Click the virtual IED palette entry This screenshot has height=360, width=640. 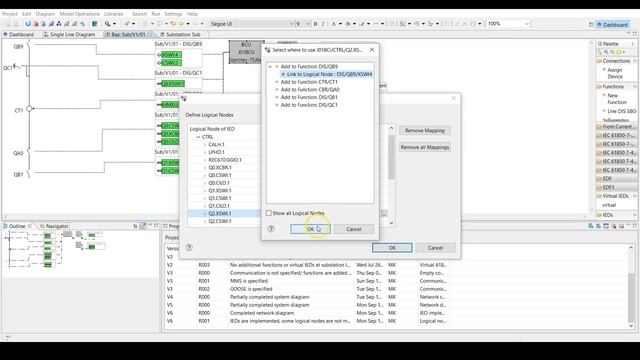click(609, 205)
